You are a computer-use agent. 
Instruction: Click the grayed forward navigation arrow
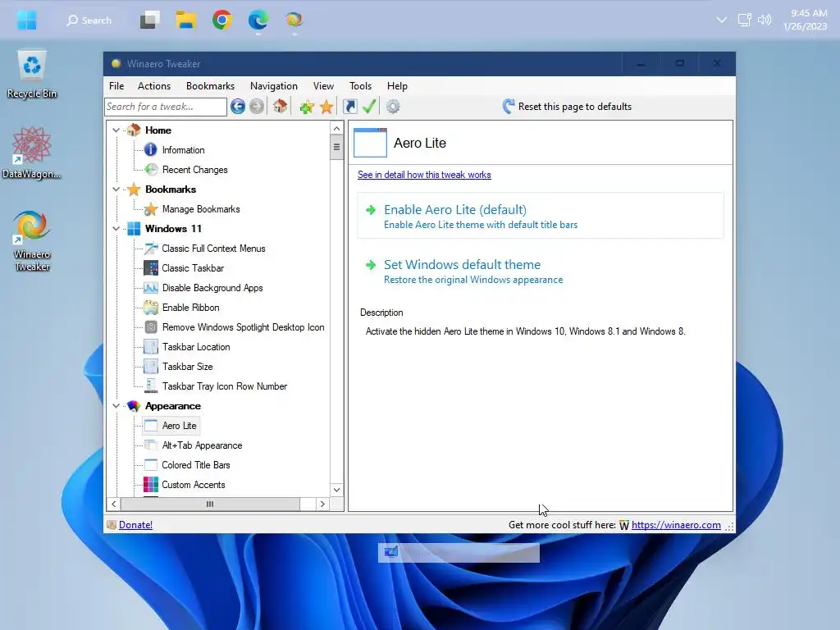coord(257,107)
